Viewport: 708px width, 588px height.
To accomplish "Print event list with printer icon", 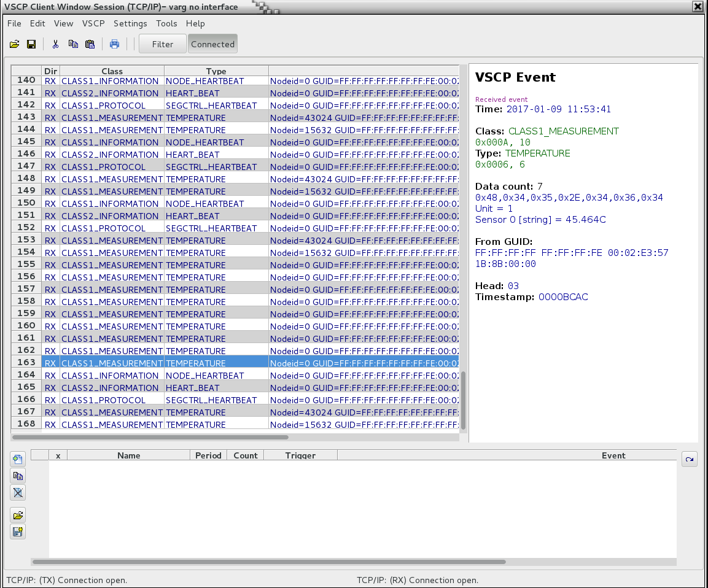I will (x=114, y=44).
